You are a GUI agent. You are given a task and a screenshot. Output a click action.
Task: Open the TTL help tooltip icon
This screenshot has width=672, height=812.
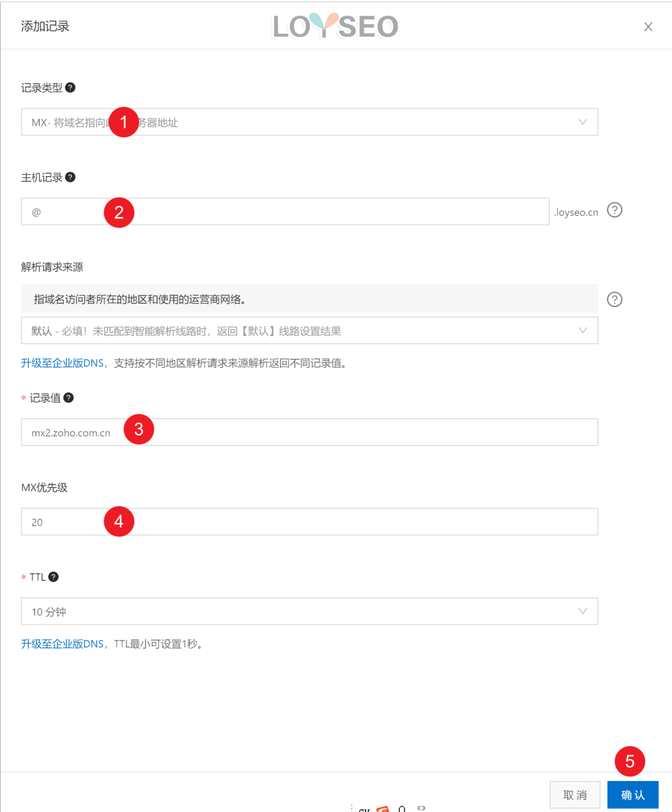pos(53,577)
